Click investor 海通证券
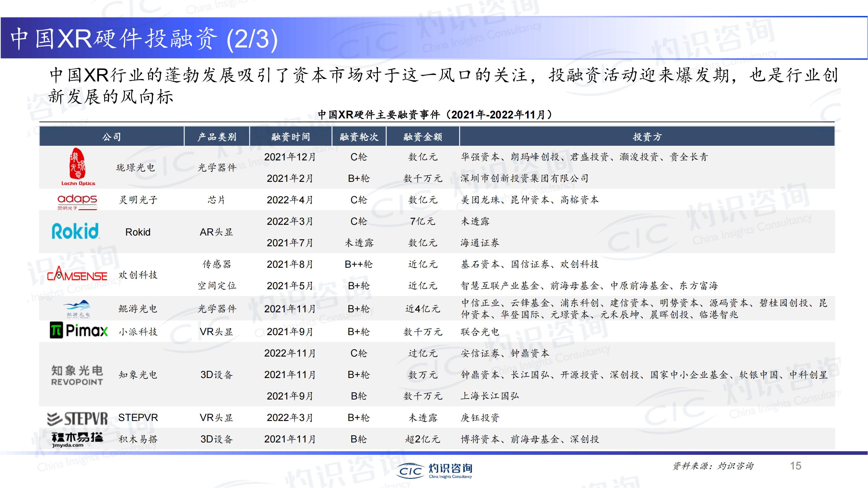Viewport: 868px width, 488px height. 480,242
